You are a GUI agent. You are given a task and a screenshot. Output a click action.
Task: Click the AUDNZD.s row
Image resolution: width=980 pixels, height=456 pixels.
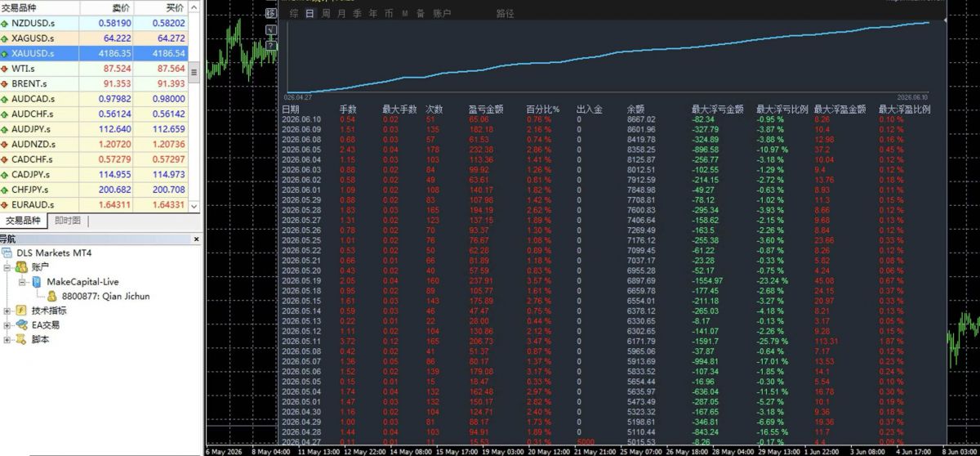click(94, 144)
